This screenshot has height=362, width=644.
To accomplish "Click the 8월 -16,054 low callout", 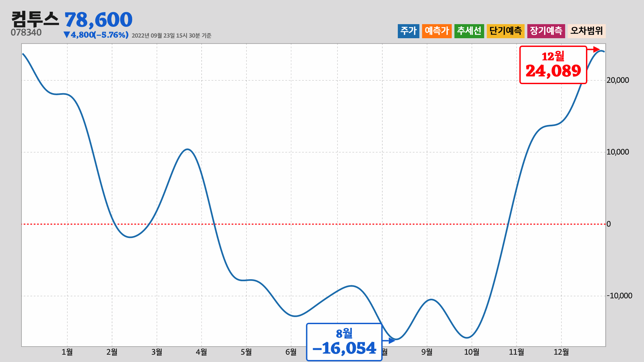I will pos(344,342).
